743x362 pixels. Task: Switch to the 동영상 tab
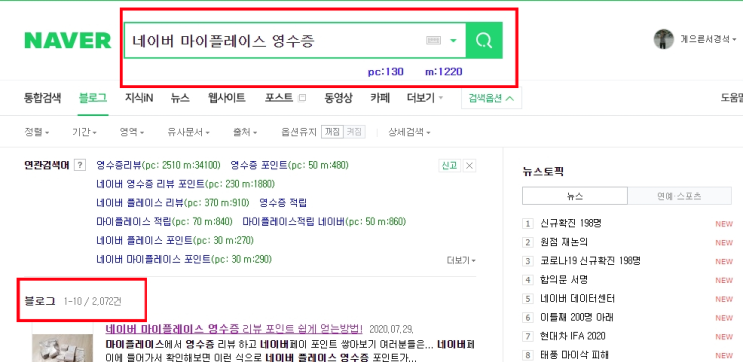coord(338,98)
